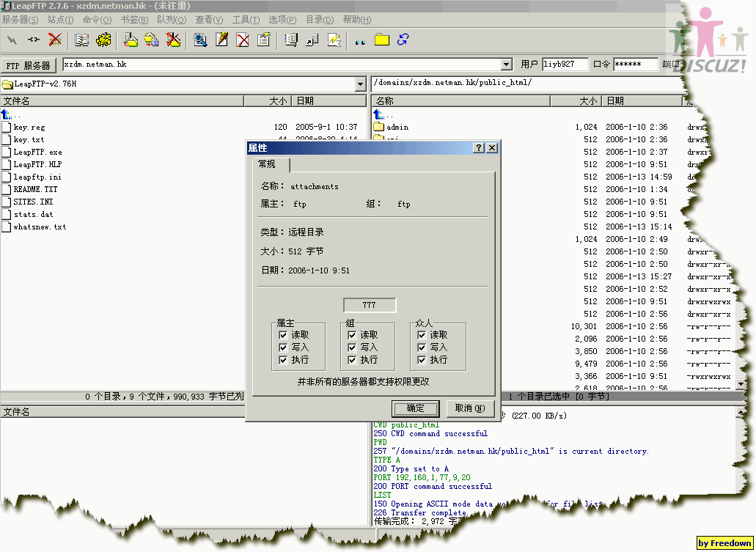Viewport: 756px width, 552px height.
Task: Sort remote list by 名称 column header
Action: point(461,100)
